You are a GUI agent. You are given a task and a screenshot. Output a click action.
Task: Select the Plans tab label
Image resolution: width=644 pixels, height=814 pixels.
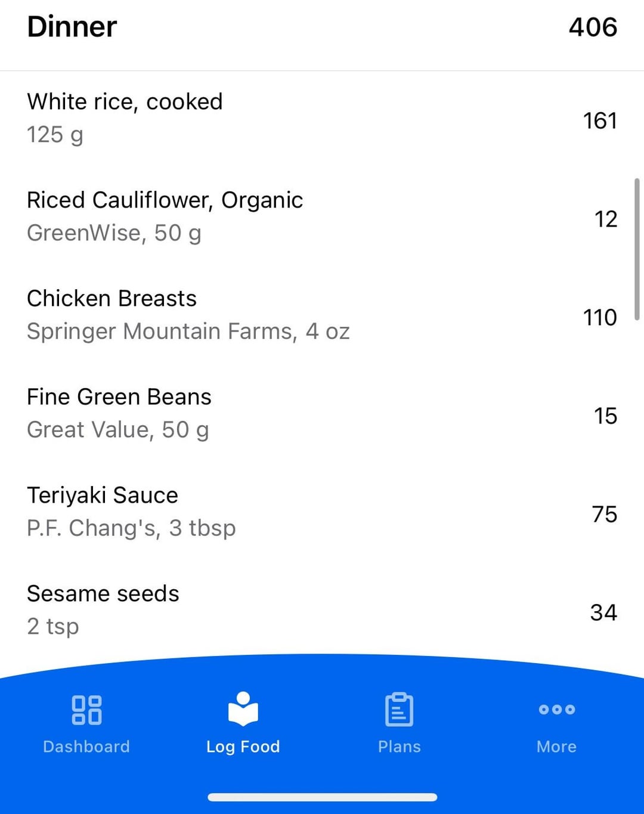pyautogui.click(x=400, y=747)
